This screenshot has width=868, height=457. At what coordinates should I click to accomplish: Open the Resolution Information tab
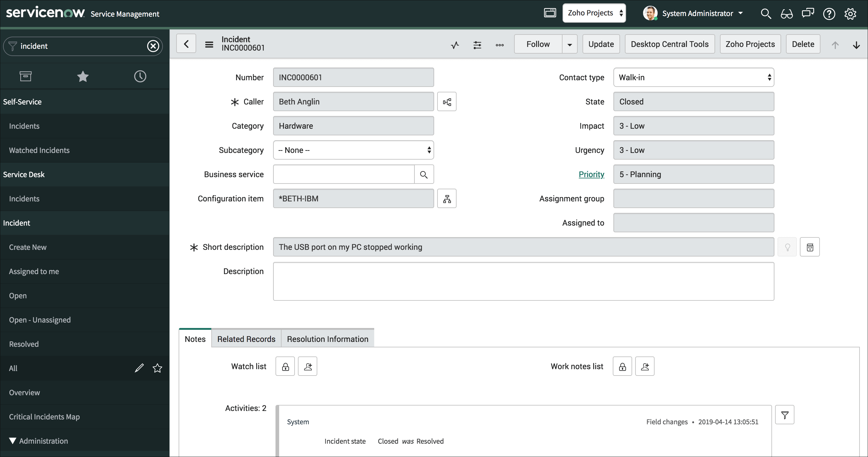(327, 339)
